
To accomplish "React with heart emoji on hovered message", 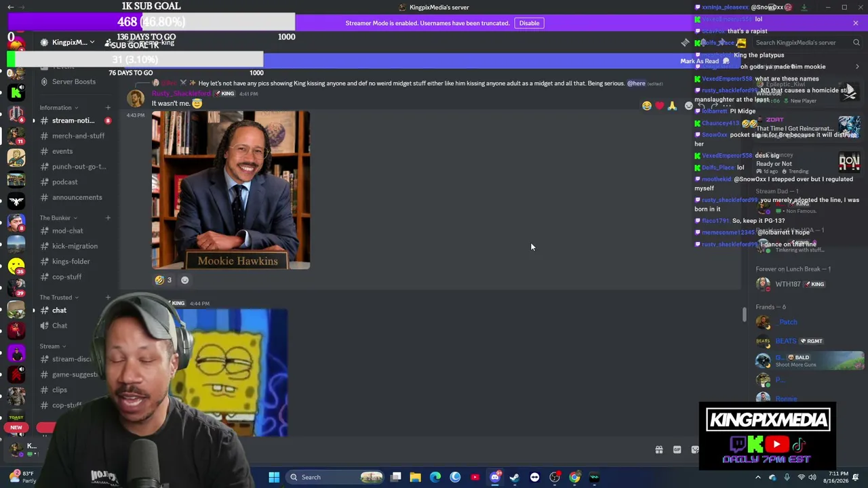I will pyautogui.click(x=659, y=106).
